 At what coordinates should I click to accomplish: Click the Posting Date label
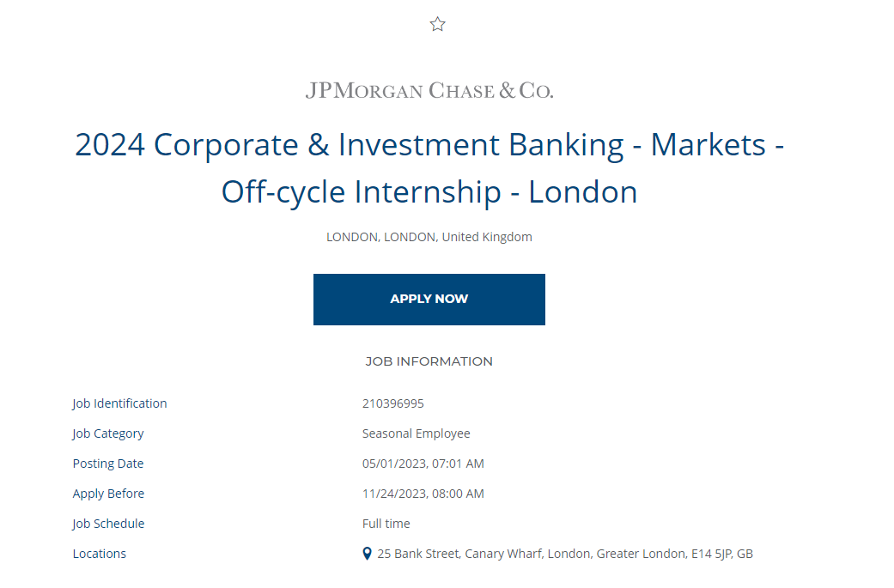pos(108,464)
